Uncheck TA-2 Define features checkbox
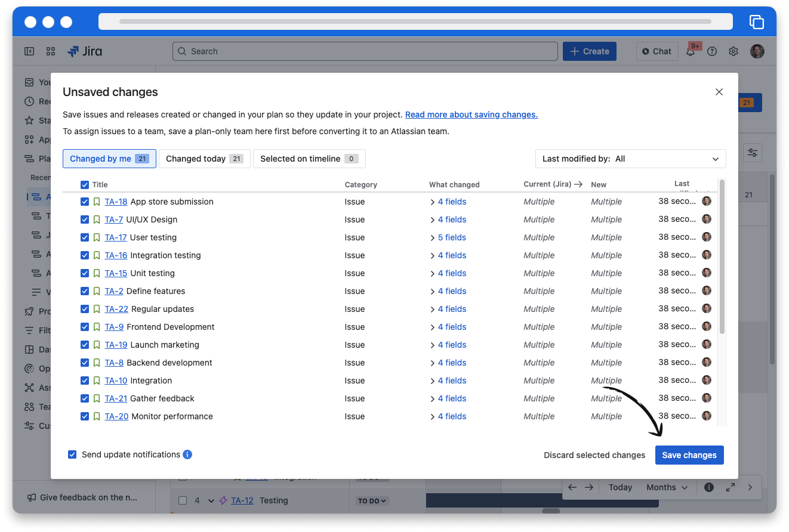 [85, 291]
